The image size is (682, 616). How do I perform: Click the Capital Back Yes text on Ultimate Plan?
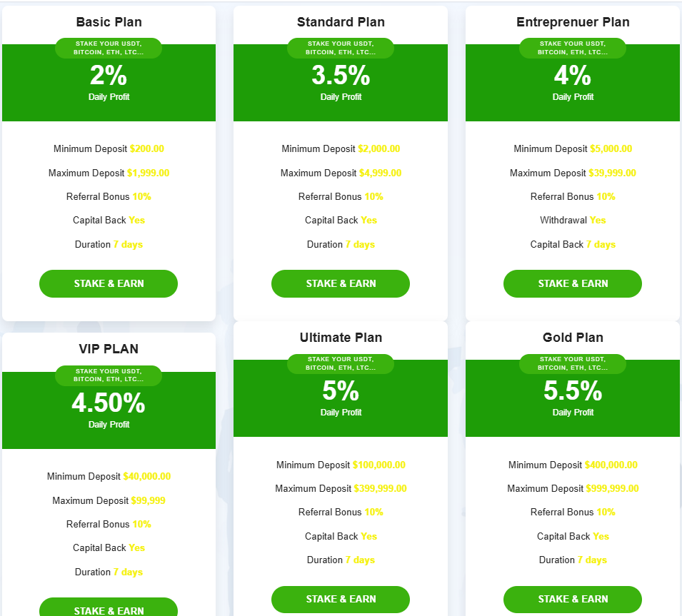340,536
